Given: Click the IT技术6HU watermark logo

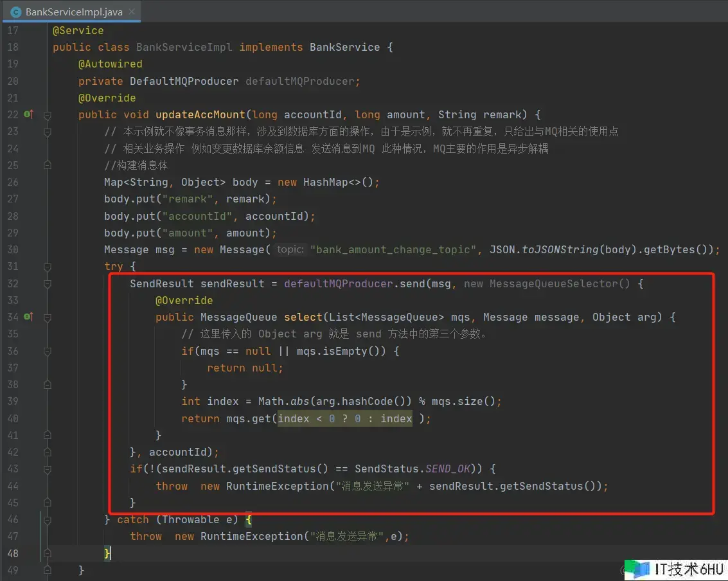Looking at the screenshot, I should click(x=675, y=569).
